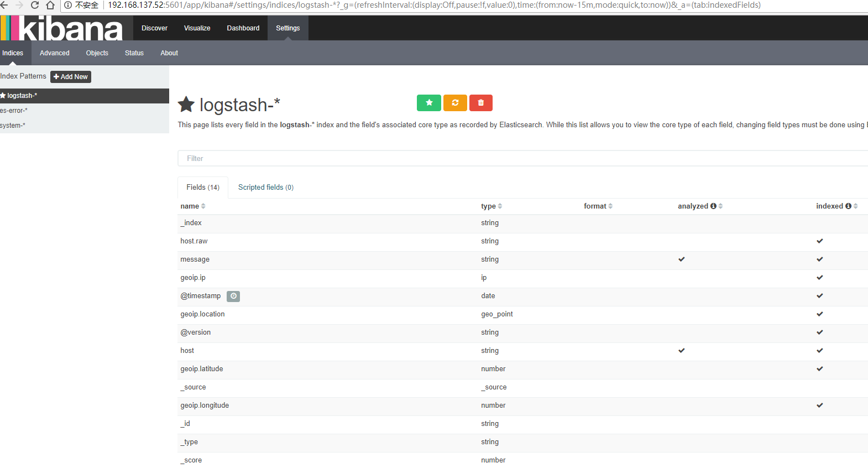Click indexed checkmark in geoip.location row
Viewport: 868px width, 468px height.
coord(820,314)
